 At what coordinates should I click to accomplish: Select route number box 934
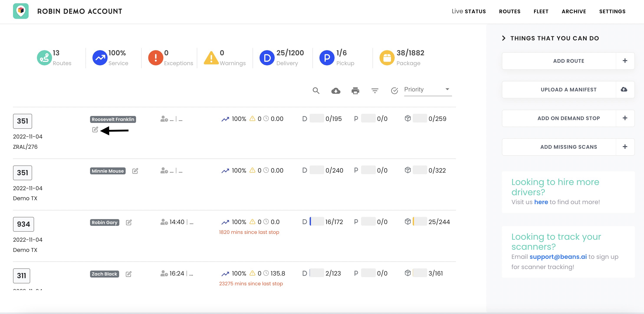click(23, 224)
